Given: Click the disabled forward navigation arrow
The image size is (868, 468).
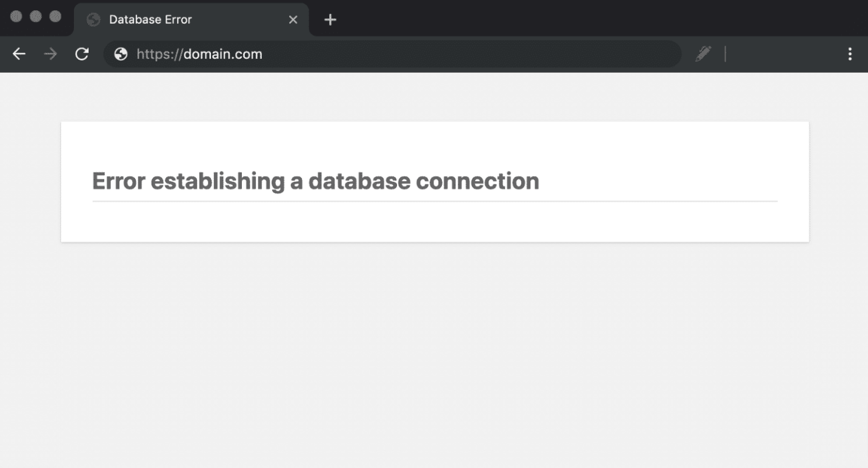Looking at the screenshot, I should click(50, 54).
